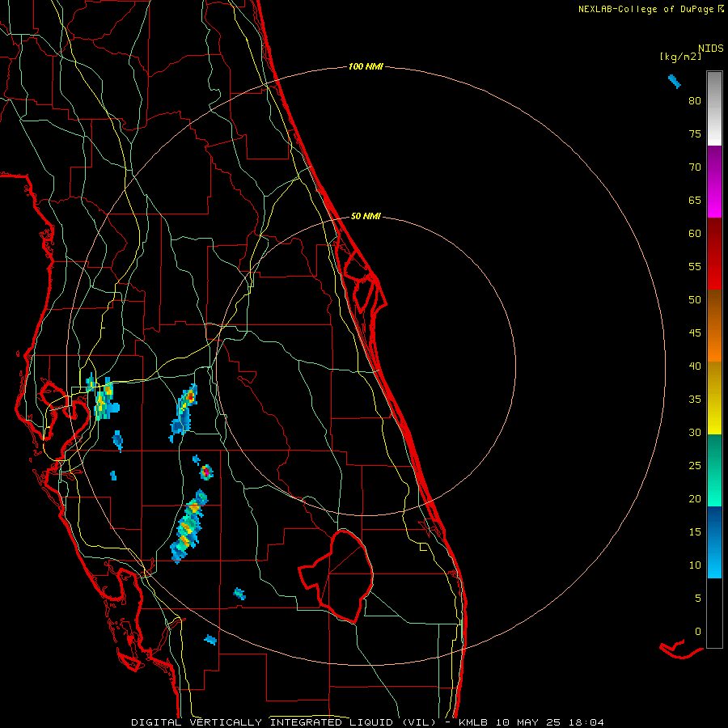Click the 50 value on the color scale
The width and height of the screenshot is (728, 728).
(695, 299)
